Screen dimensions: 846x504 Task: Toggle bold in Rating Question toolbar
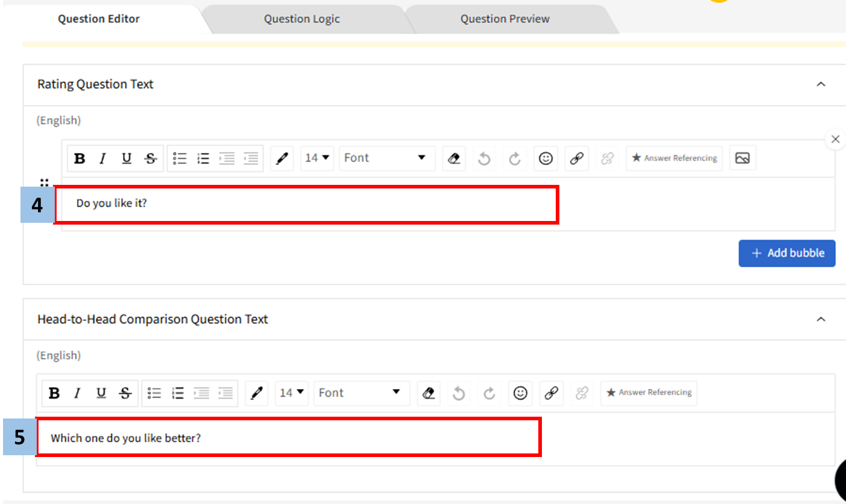[79, 158]
